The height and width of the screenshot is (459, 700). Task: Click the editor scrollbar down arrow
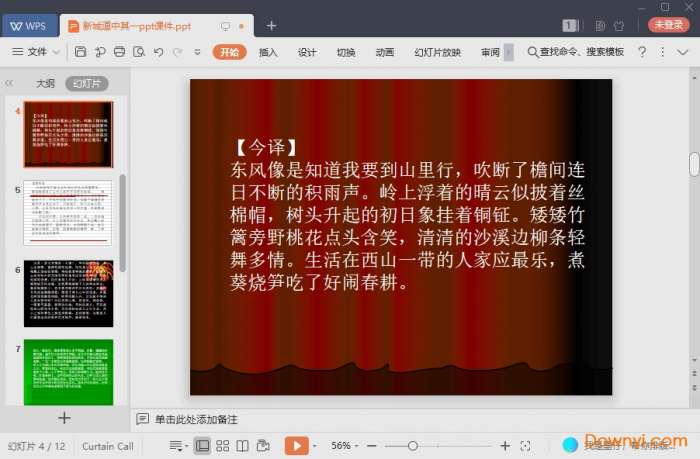[694, 359]
